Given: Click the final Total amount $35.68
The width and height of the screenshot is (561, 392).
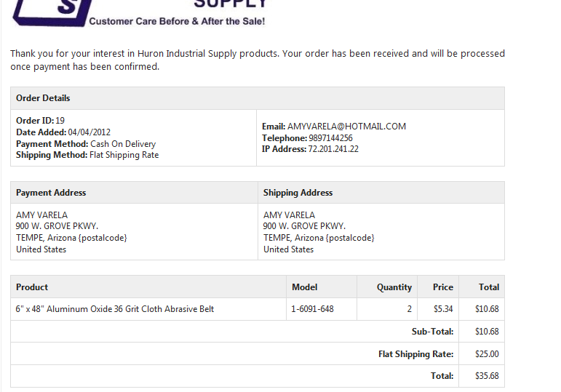Looking at the screenshot, I should 487,375.
